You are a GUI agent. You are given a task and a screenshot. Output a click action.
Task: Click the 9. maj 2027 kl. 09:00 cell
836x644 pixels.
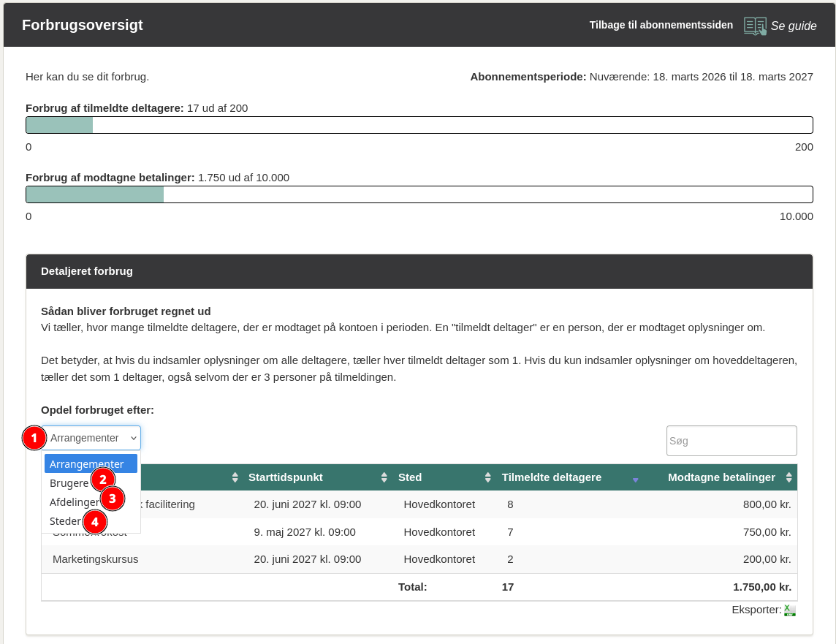(x=305, y=532)
